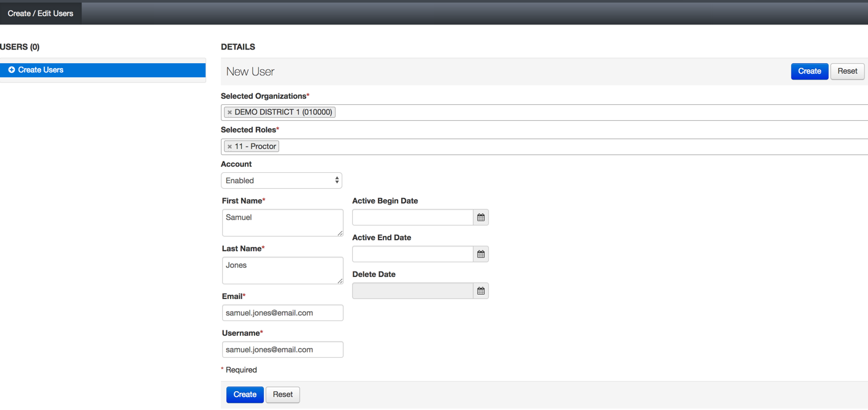Click into the Username input field
Image resolution: width=868 pixels, height=410 pixels.
tap(282, 350)
